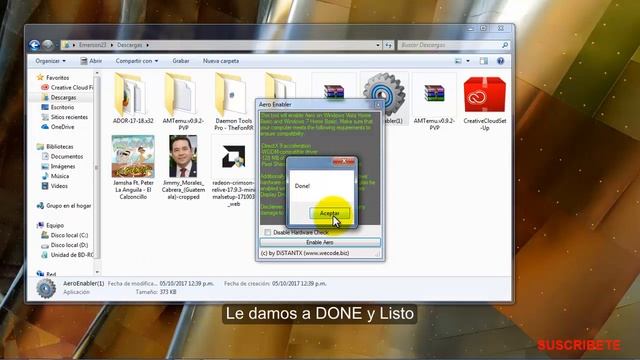Open Creative Cloud Files in the sidebar

click(x=68, y=87)
